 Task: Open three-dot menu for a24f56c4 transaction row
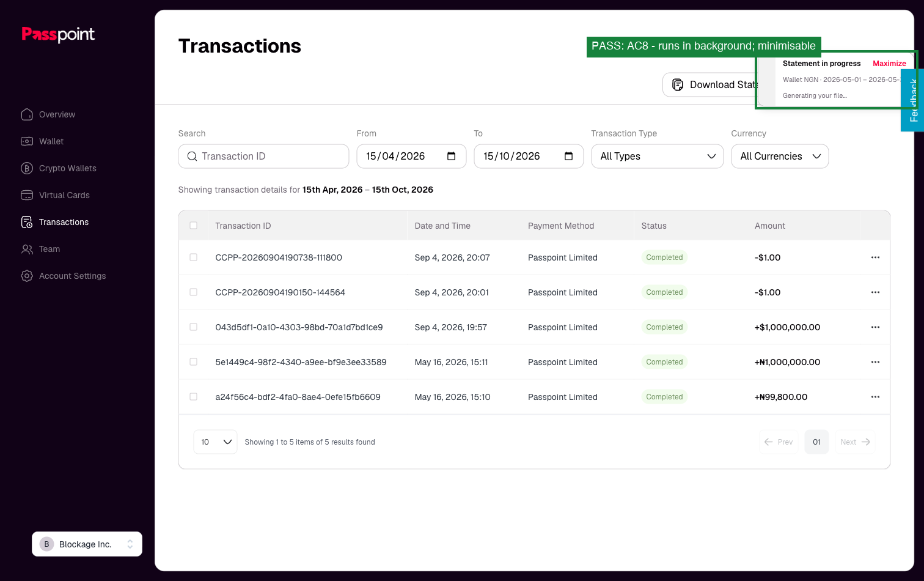click(x=875, y=397)
